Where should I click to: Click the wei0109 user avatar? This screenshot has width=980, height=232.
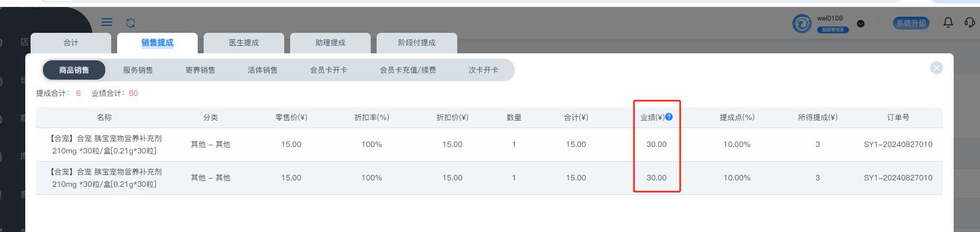coord(802,24)
